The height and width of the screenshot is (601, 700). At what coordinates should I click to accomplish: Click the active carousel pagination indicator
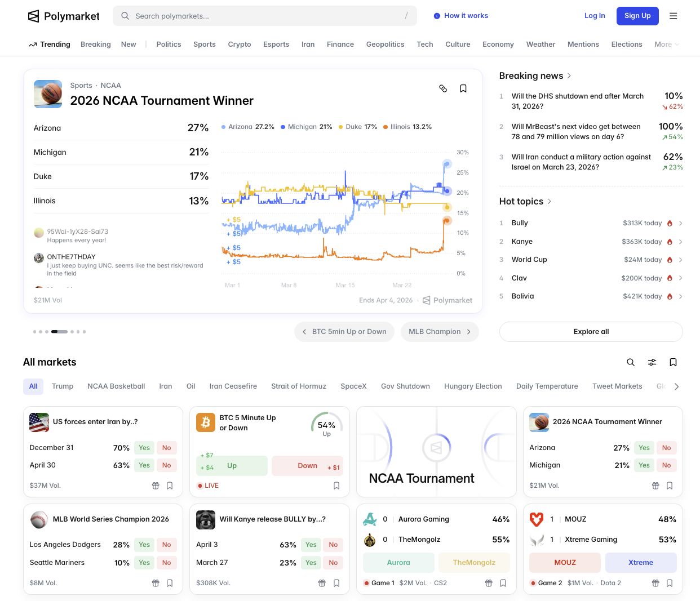tap(59, 332)
